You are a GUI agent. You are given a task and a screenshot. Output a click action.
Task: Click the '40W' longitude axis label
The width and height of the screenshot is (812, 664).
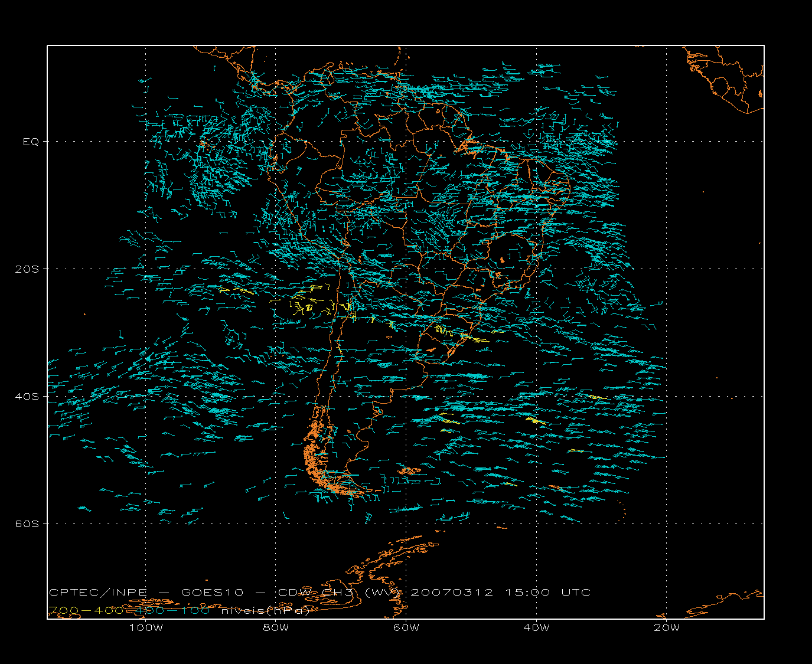pos(537,627)
